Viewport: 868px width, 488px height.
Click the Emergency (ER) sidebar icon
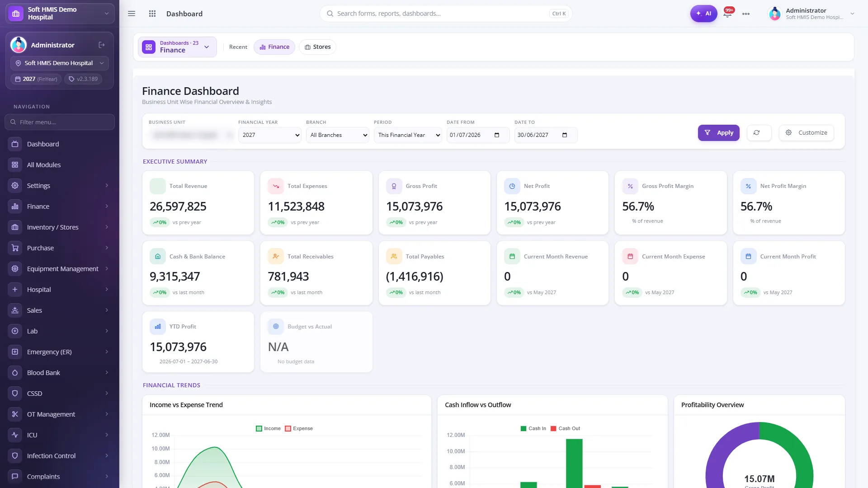15,352
